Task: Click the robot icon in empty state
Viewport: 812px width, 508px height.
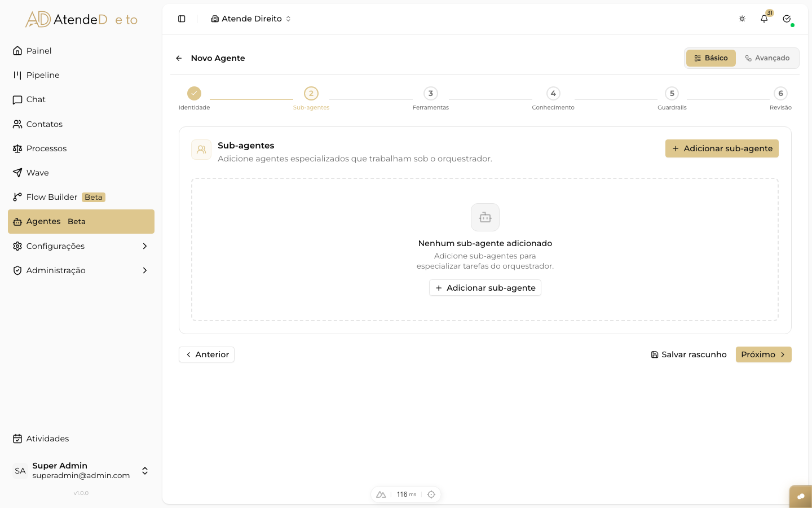Action: 485,217
